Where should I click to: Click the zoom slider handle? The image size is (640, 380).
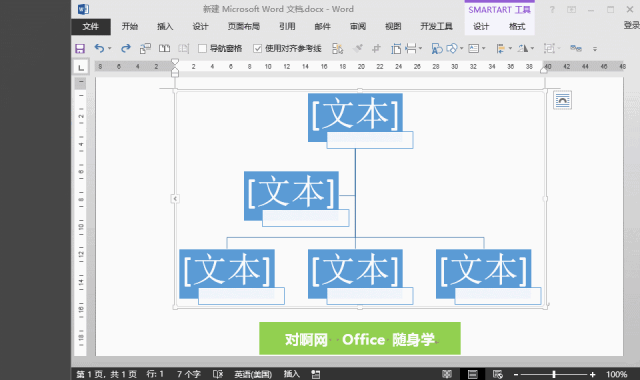click(554, 374)
